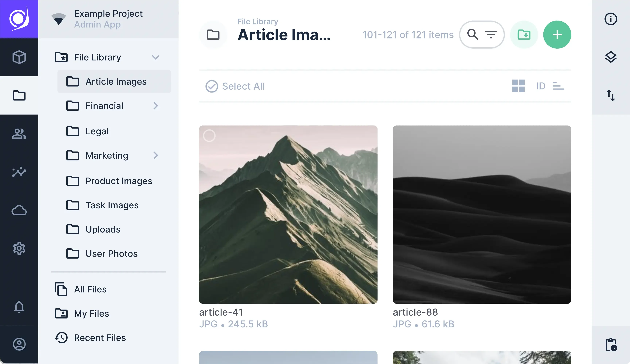This screenshot has width=630, height=364.
Task: Click the Example Project header
Action: [108, 19]
